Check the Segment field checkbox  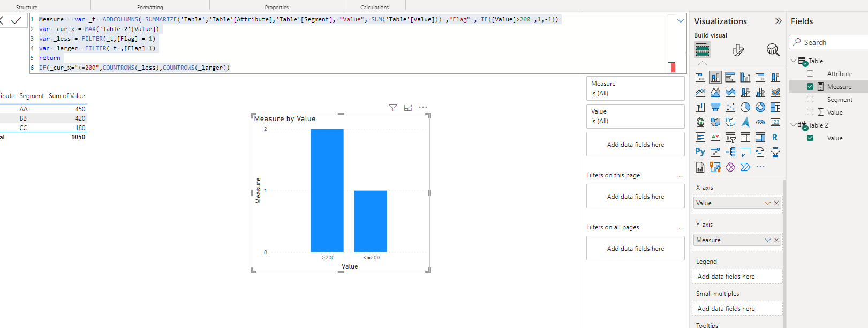click(810, 99)
